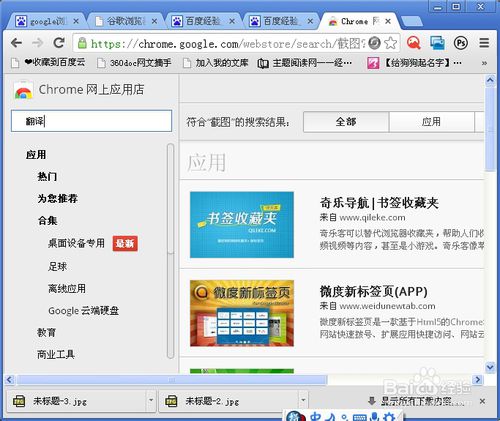Click the page vertical scrollbar thumb
The height and width of the screenshot is (421, 500).
pos(490,130)
